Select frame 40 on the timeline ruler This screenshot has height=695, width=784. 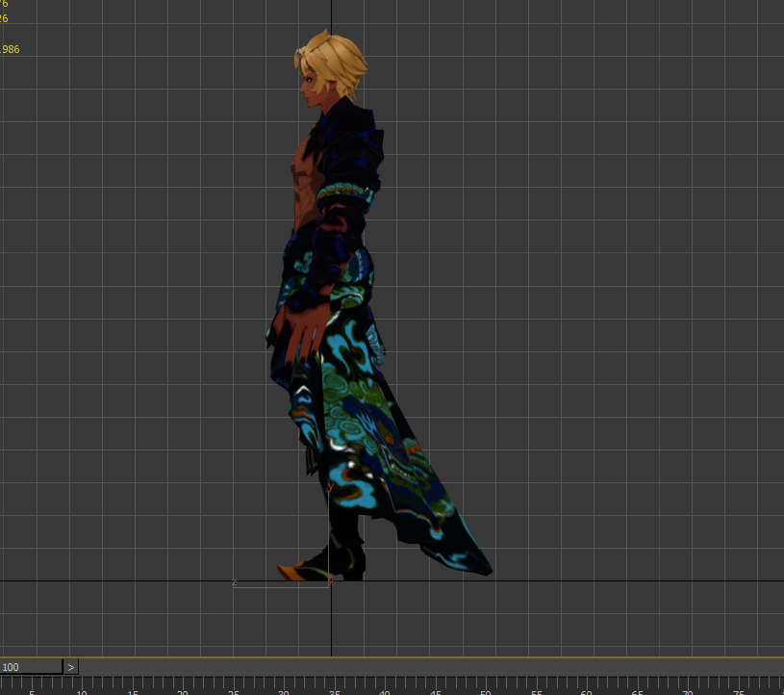click(x=385, y=685)
